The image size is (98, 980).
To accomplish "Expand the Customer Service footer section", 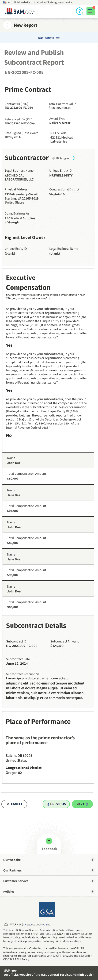I will 49,881.
